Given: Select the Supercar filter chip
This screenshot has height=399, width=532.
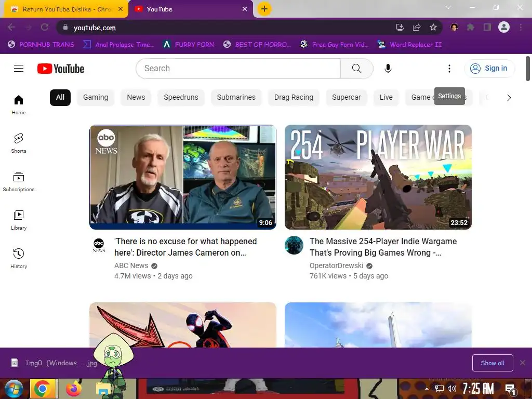Looking at the screenshot, I should (347, 97).
